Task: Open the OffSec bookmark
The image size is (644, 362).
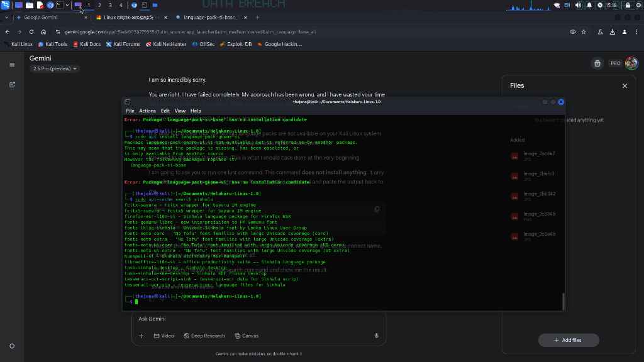Action: (x=203, y=45)
